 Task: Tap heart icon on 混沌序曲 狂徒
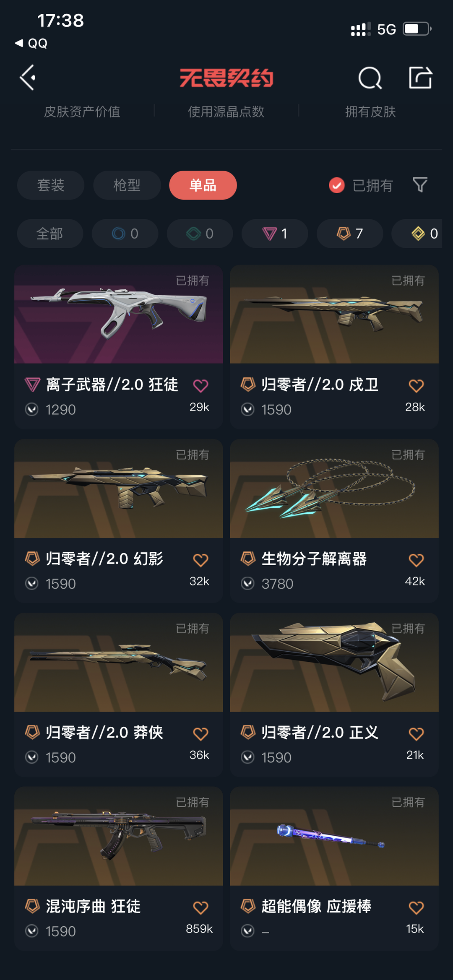coord(200,907)
